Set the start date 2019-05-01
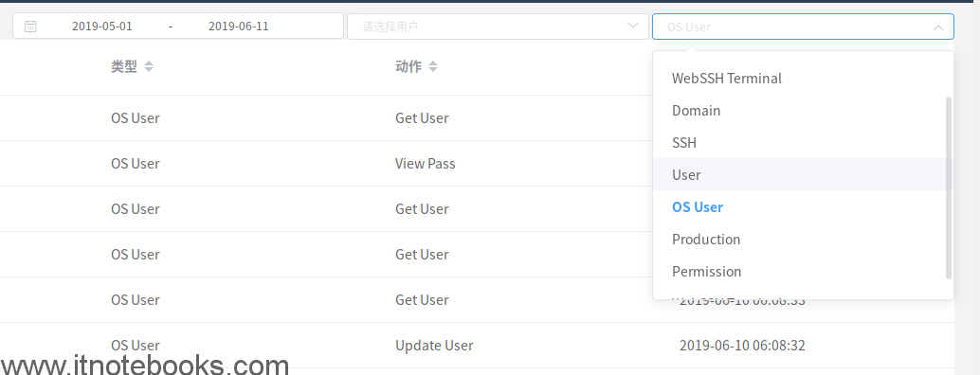Viewport: 980px width, 375px height. [101, 27]
